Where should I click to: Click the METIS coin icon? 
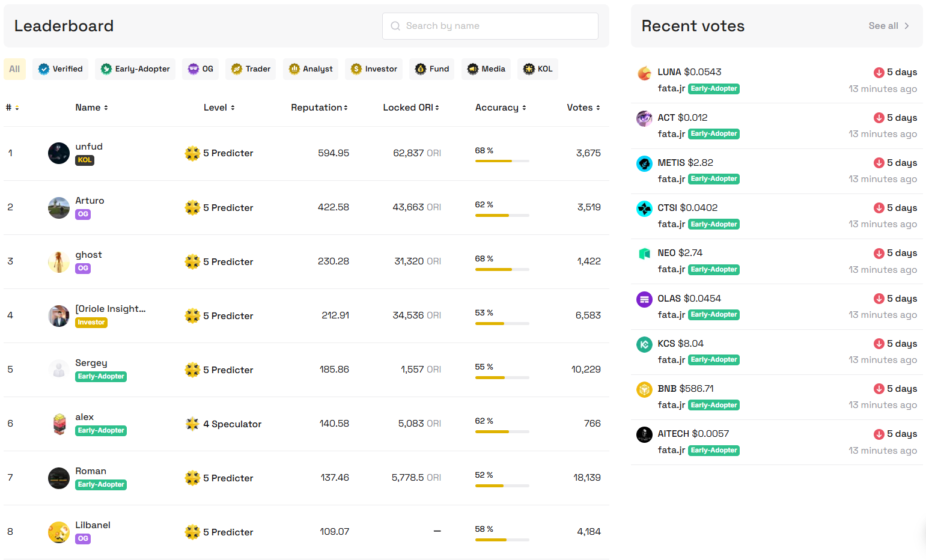coord(644,163)
